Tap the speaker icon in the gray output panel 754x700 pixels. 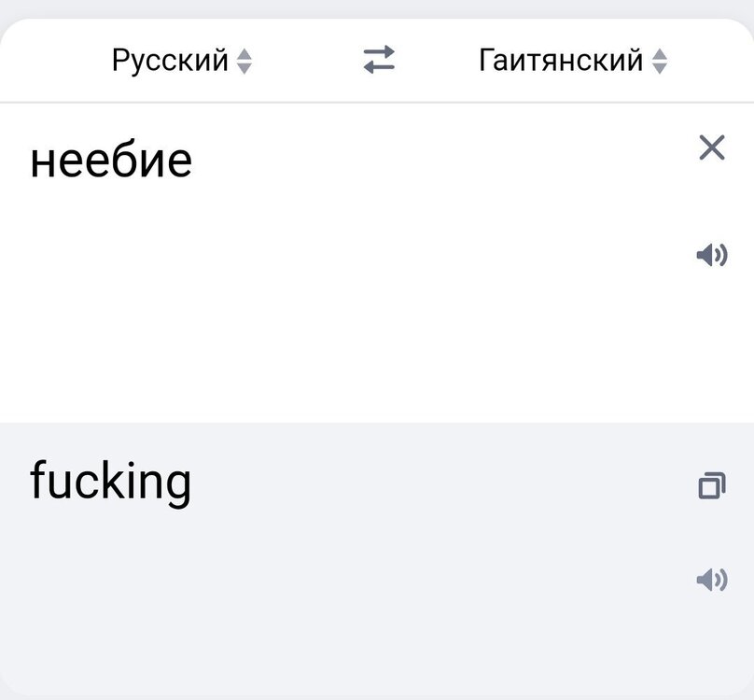712,580
